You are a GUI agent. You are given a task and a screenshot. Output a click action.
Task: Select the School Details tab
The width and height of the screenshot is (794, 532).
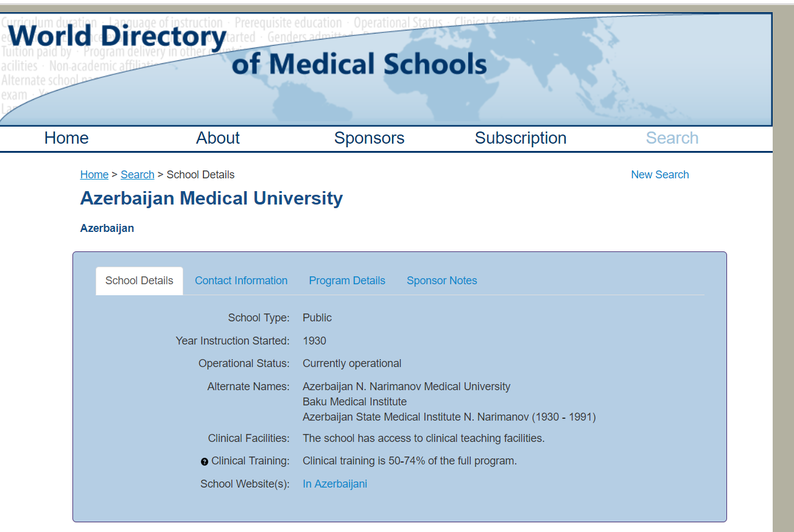[139, 281]
